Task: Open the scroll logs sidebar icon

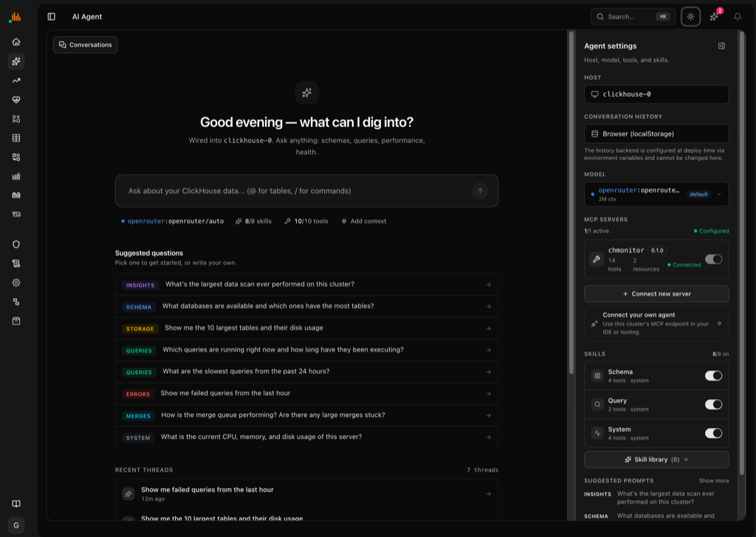Action: 16,263
